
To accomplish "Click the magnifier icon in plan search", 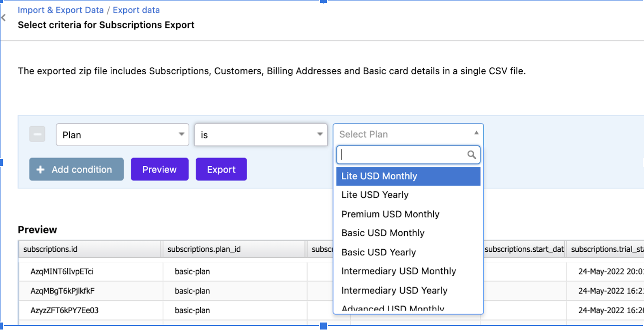I will [x=471, y=155].
